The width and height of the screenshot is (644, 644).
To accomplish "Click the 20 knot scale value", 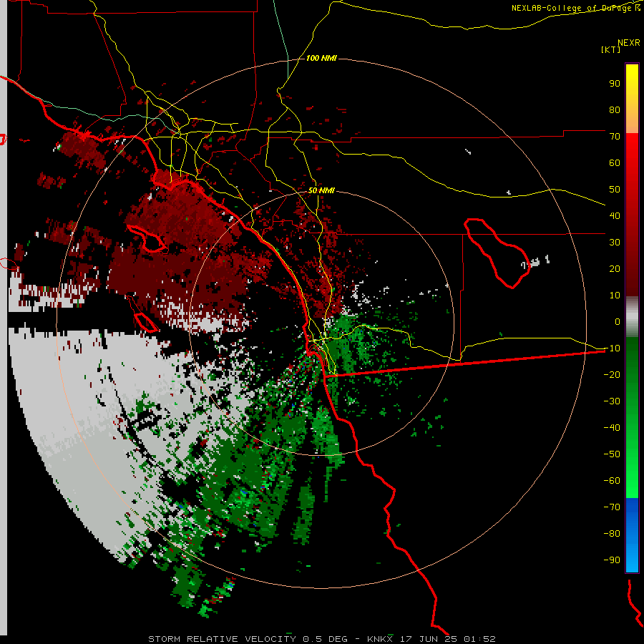I will [x=615, y=268].
